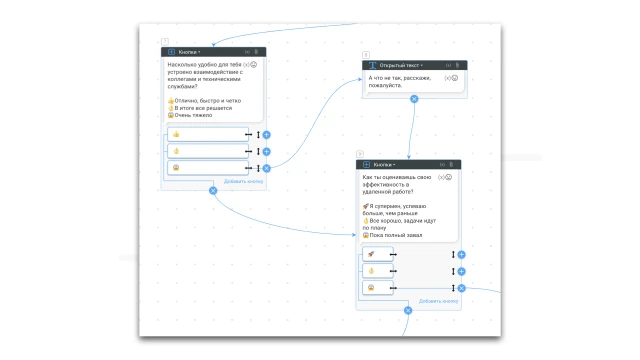Click the OK-hand button field in block 9

378,271
